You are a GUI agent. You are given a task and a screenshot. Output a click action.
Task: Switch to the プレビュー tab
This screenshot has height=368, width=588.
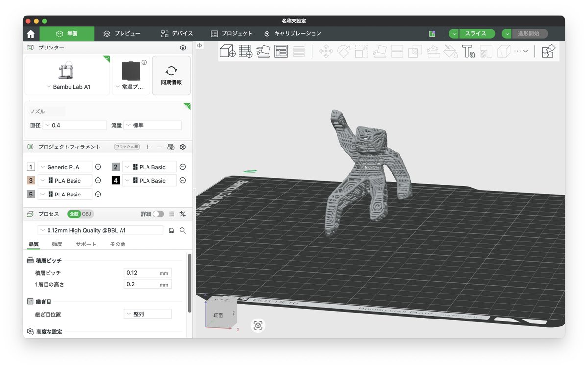tap(122, 34)
